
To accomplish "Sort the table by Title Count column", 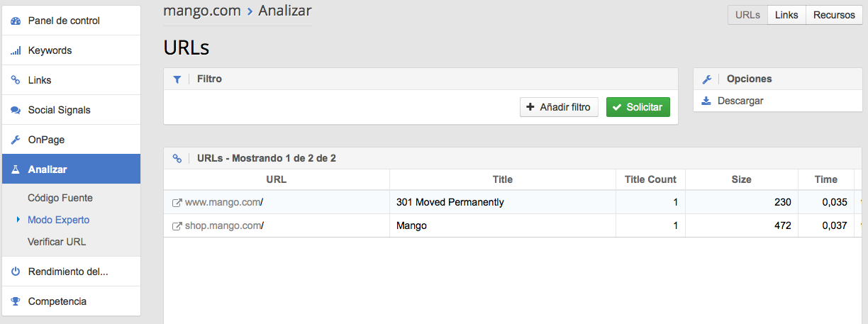I will [650, 179].
